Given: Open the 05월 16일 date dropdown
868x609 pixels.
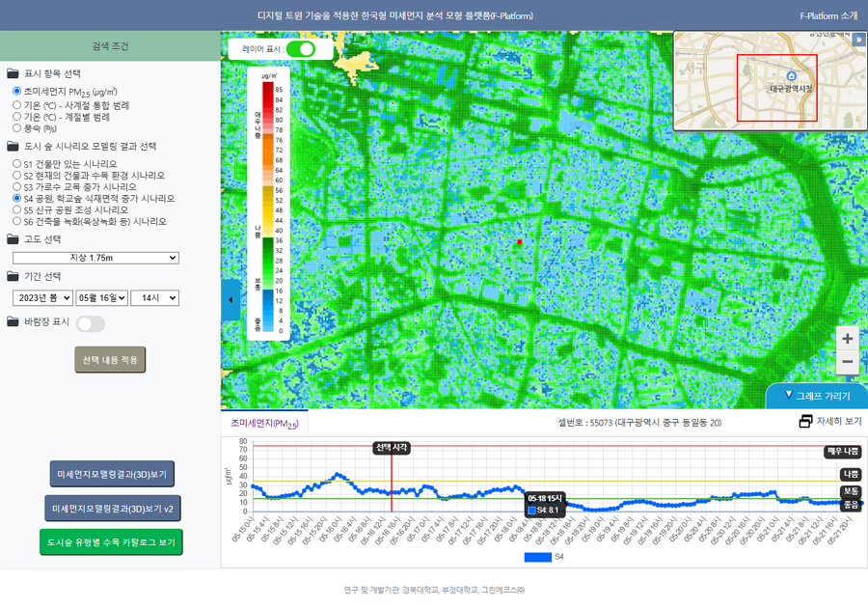Looking at the screenshot, I should [x=102, y=298].
